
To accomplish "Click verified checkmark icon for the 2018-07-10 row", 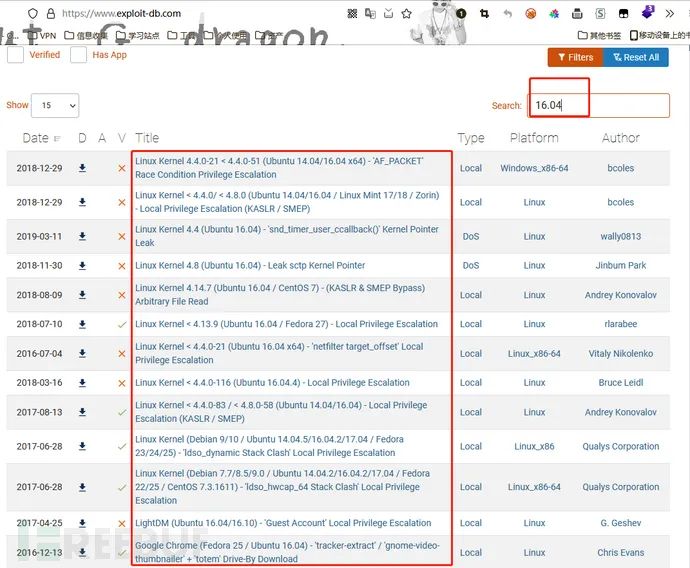I will pyautogui.click(x=122, y=325).
